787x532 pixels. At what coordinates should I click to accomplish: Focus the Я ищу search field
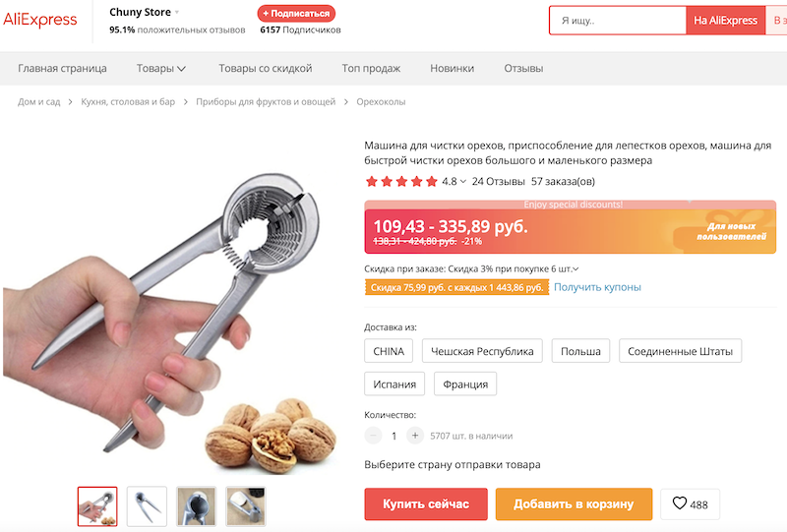[x=618, y=21]
